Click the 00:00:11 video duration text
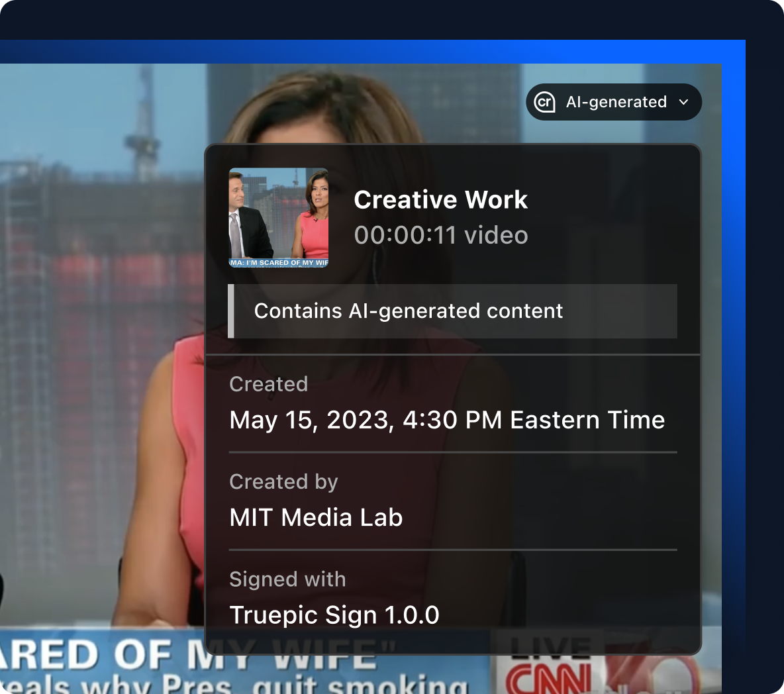The height and width of the screenshot is (694, 784). [x=441, y=235]
